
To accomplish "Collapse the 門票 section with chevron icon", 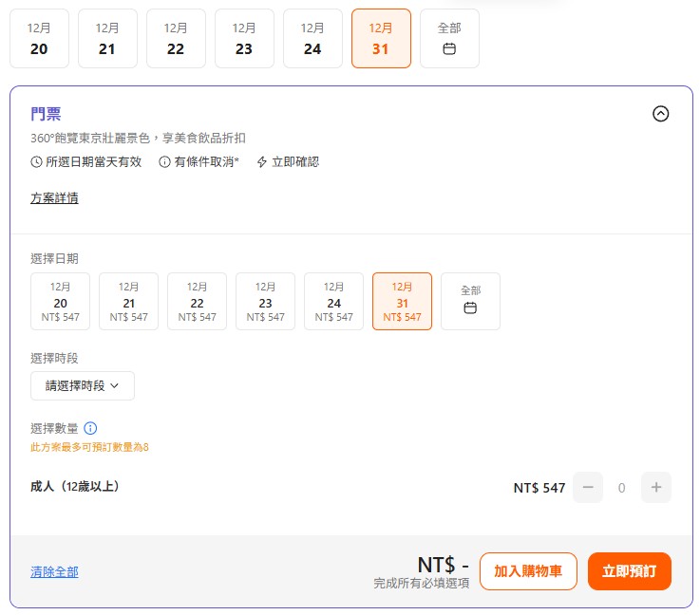I will point(661,114).
